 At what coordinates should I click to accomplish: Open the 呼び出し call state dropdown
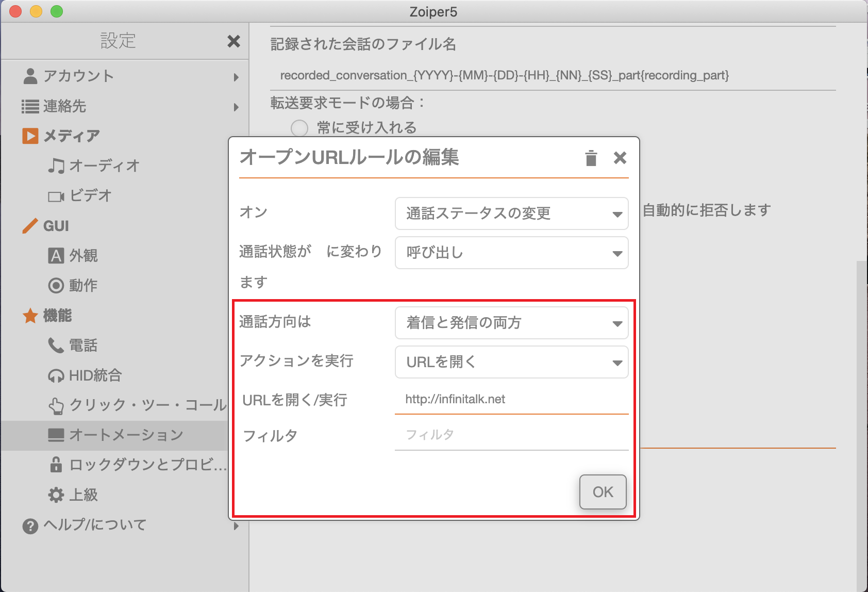pyautogui.click(x=511, y=253)
